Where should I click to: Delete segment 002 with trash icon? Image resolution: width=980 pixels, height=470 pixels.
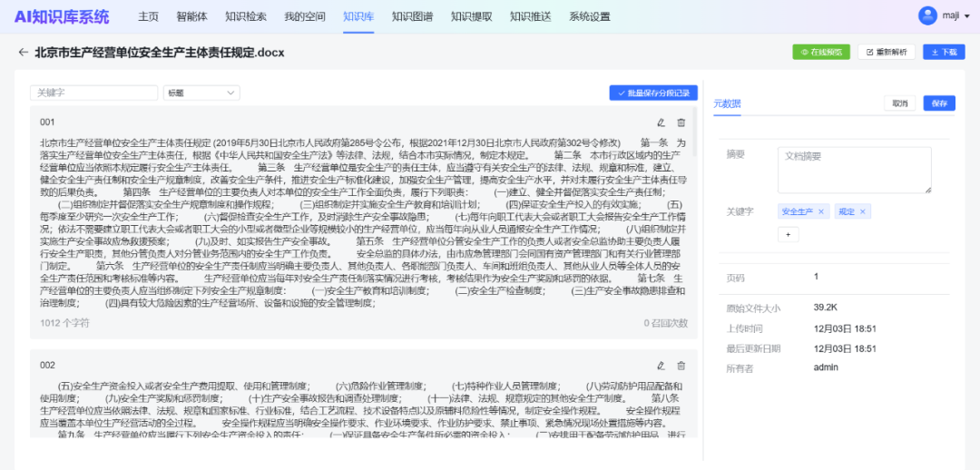[681, 366]
